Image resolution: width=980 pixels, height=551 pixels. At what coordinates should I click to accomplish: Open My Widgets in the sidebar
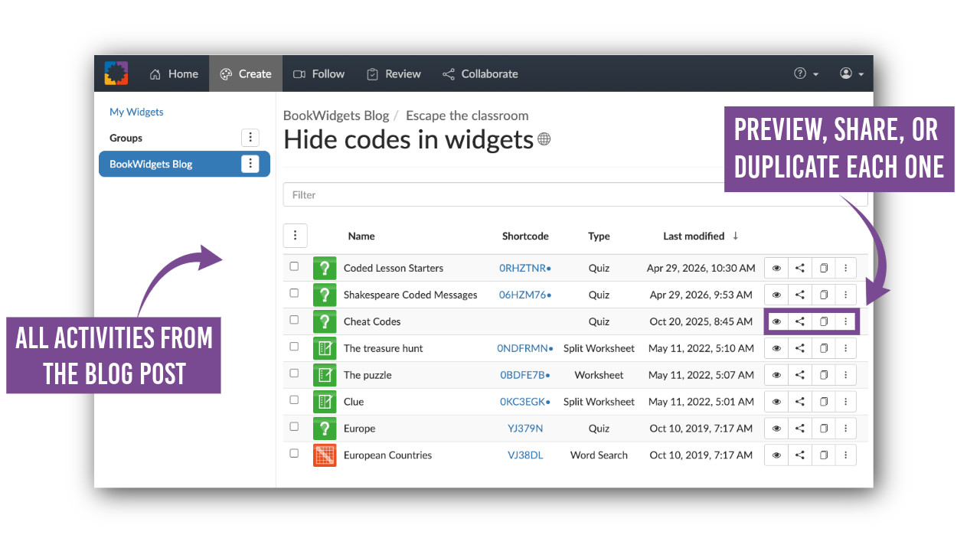[136, 112]
